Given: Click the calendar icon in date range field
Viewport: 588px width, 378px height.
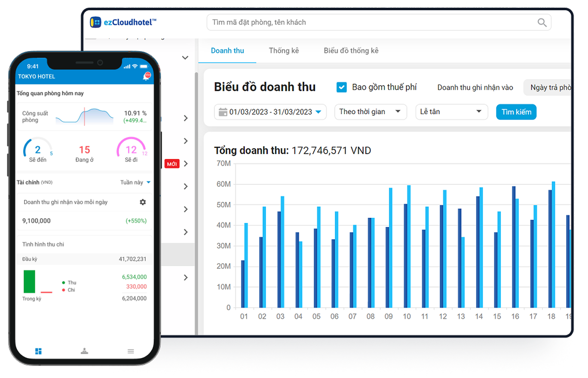Looking at the screenshot, I should (223, 112).
